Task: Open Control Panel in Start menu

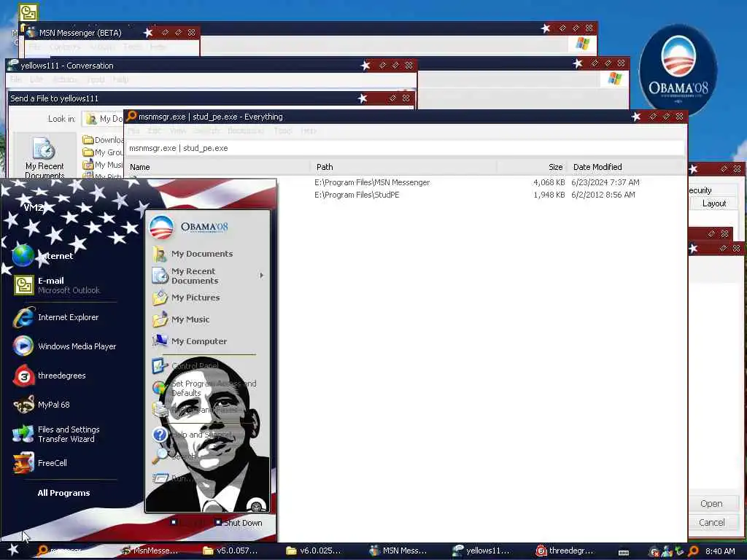Action: coord(185,366)
